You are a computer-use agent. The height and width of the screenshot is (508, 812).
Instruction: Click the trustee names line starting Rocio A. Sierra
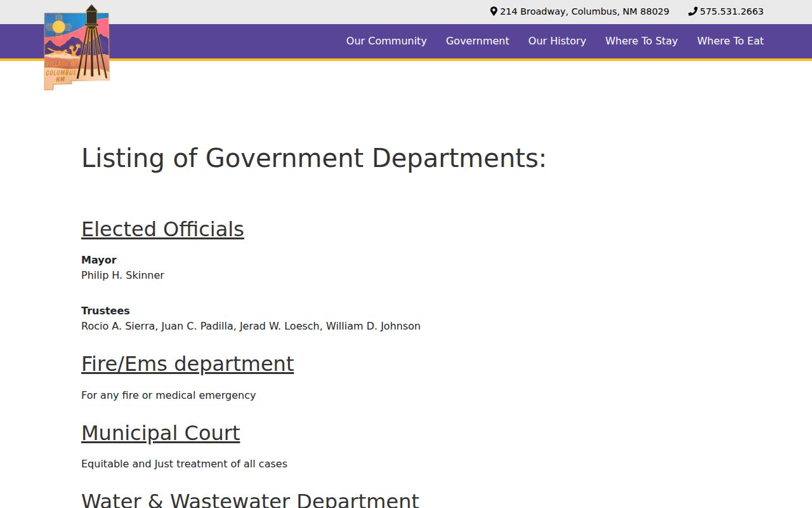click(251, 326)
